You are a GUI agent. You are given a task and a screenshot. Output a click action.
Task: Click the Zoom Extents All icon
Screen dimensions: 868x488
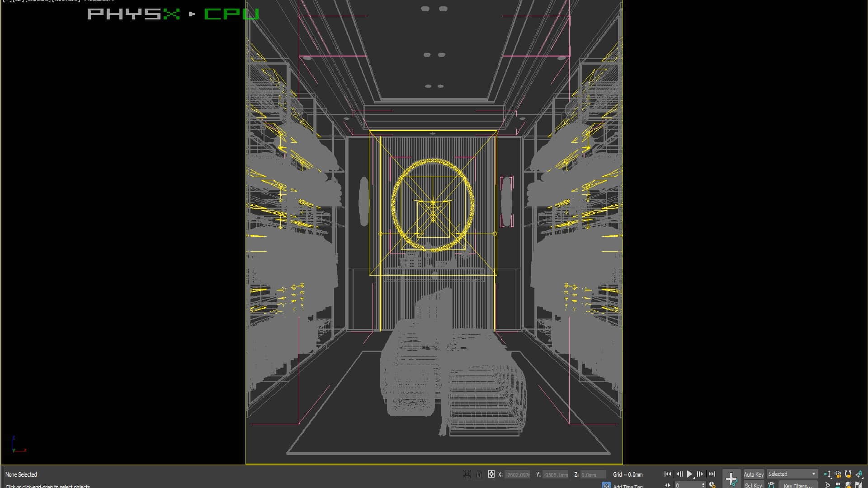tap(859, 474)
